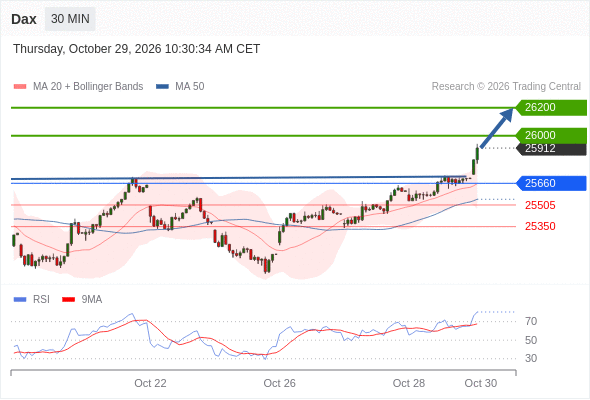Click the MA 20 + Bollinger Bands pink swatch
Image resolution: width=590 pixels, height=400 pixels.
pos(20,87)
